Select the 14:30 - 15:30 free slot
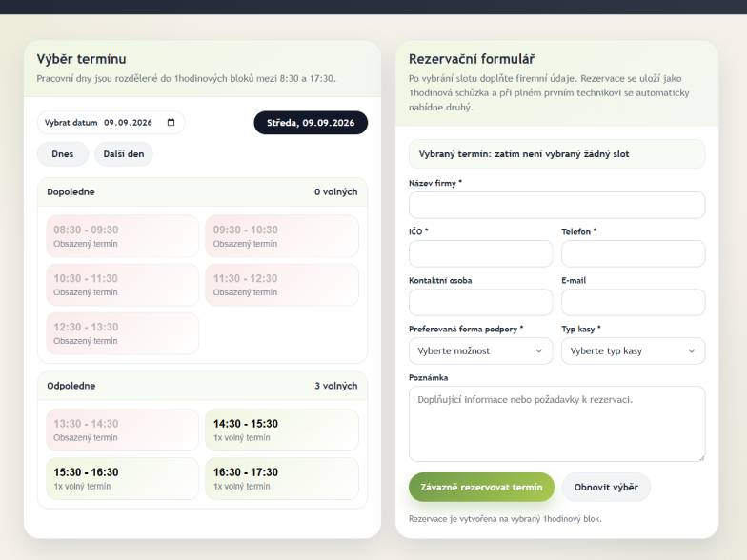The height and width of the screenshot is (560, 747). pyautogui.click(x=282, y=430)
